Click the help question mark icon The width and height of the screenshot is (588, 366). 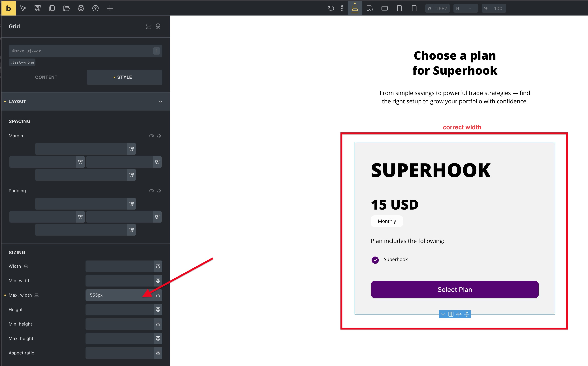95,8
